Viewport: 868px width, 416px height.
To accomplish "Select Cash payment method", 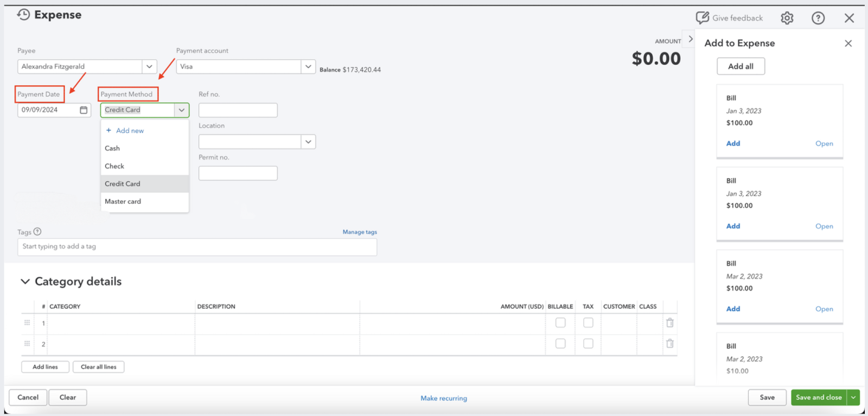I will [x=145, y=148].
